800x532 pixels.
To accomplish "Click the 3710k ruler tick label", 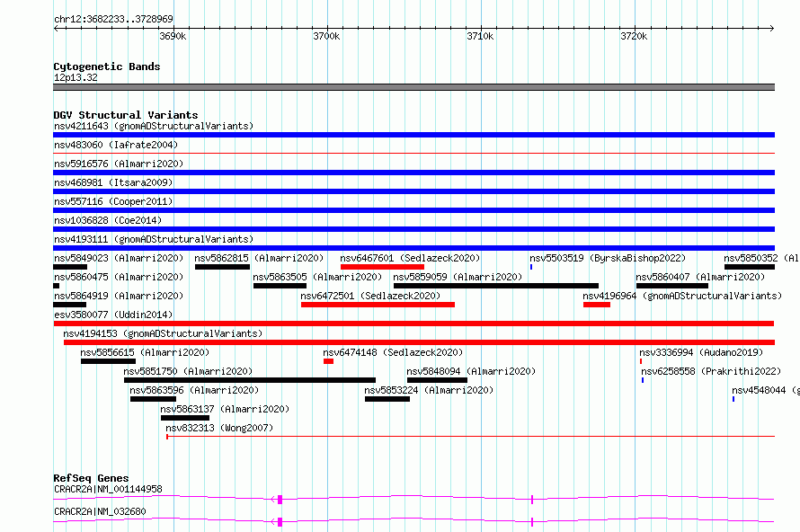I will click(x=481, y=36).
